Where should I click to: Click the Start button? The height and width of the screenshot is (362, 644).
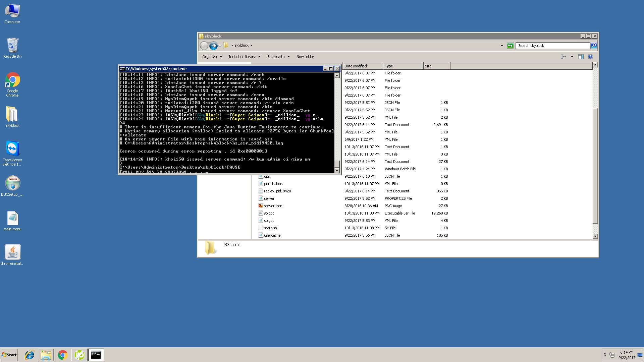[9, 355]
